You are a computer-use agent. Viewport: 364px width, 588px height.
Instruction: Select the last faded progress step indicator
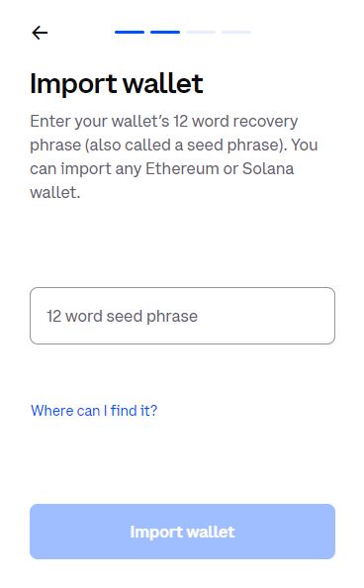pos(236,33)
